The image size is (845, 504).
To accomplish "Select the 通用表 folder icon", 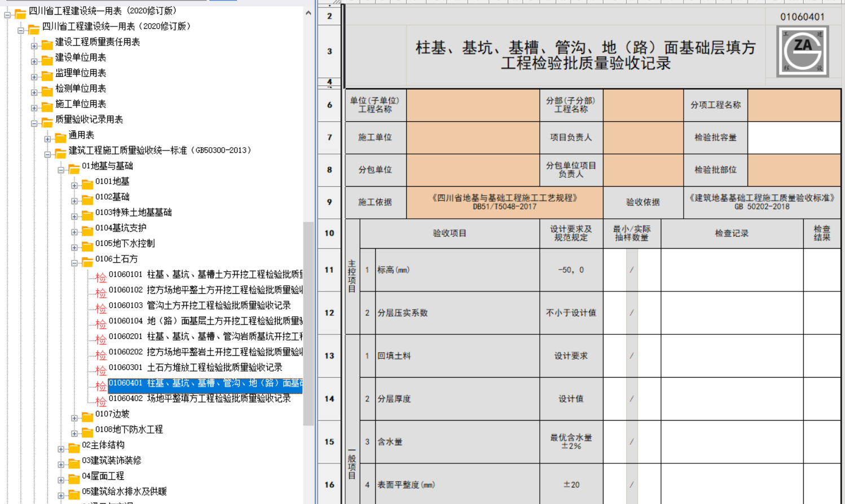I will [x=60, y=138].
